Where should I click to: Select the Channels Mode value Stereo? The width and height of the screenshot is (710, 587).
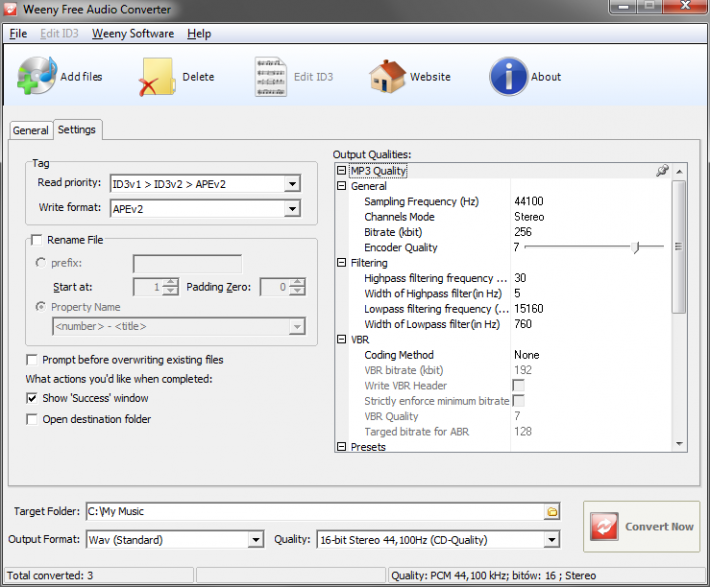point(529,217)
